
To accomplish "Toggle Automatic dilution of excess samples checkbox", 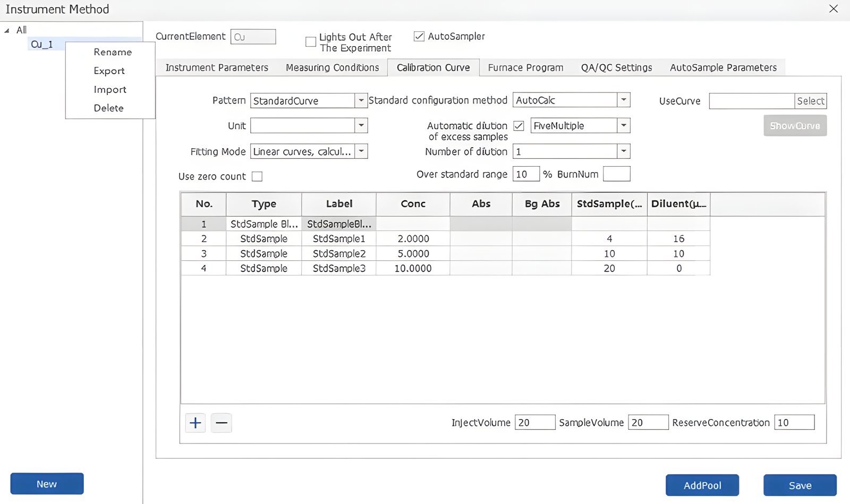I will click(x=519, y=126).
